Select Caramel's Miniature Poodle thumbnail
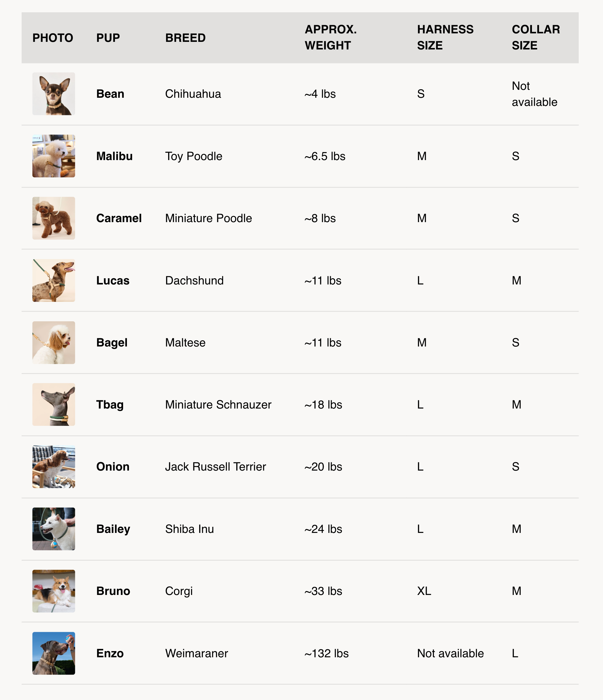Image resolution: width=603 pixels, height=700 pixels. [x=54, y=218]
